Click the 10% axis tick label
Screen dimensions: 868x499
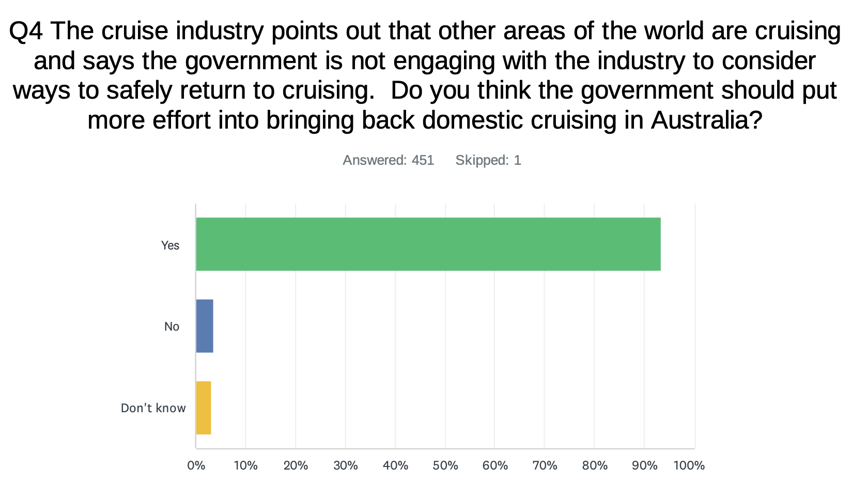pyautogui.click(x=246, y=465)
